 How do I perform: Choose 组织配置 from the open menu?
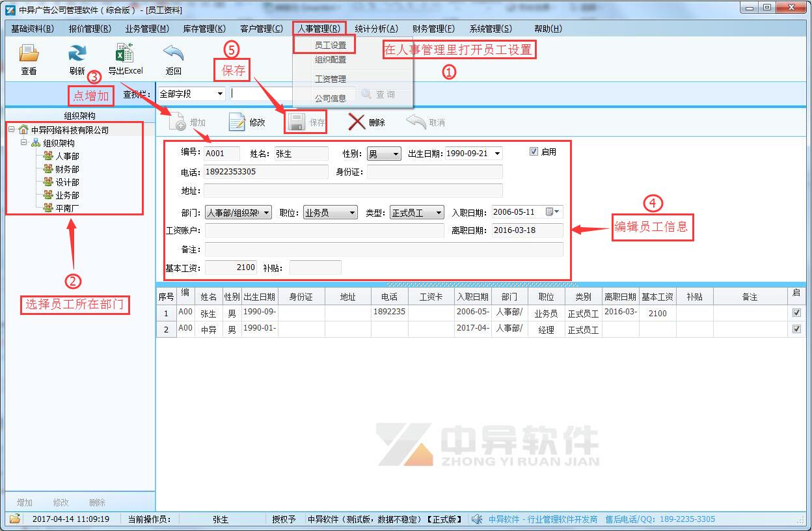point(331,60)
